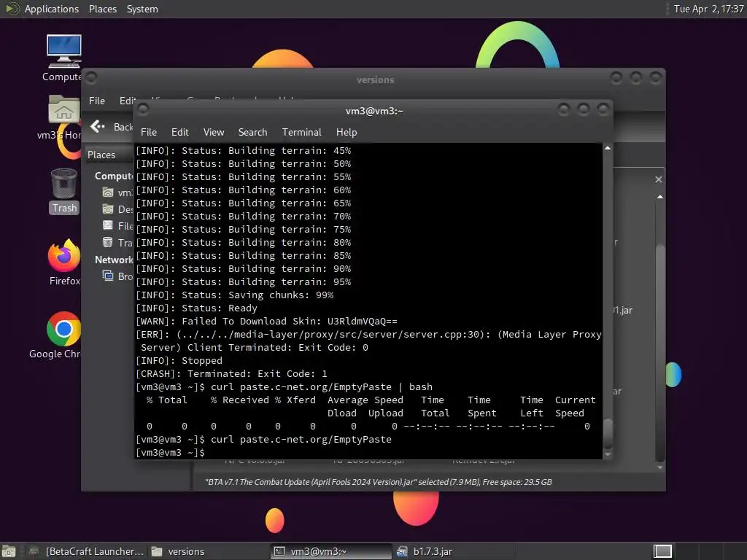
Task: Click the versions window menu button at top-left
Action: coord(91,77)
